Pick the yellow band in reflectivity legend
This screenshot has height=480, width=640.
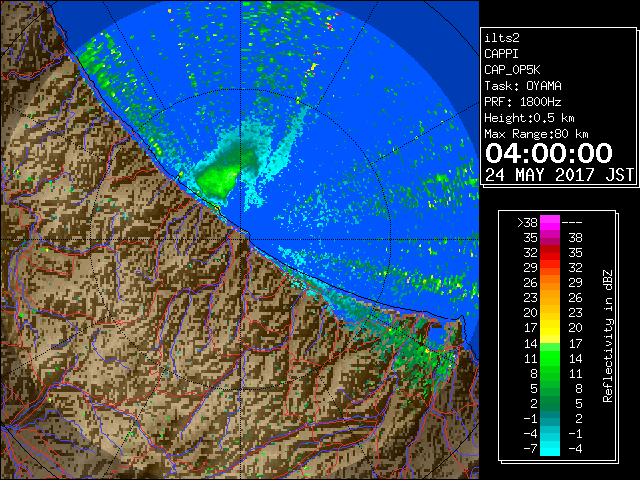[550, 328]
